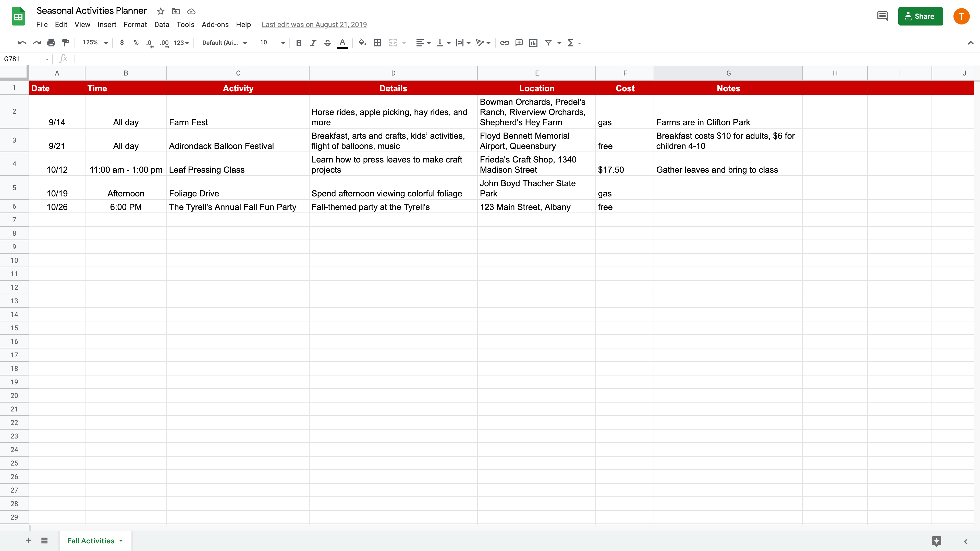Expand the horizontal alignment options
Image resolution: width=980 pixels, height=551 pixels.
click(x=428, y=43)
